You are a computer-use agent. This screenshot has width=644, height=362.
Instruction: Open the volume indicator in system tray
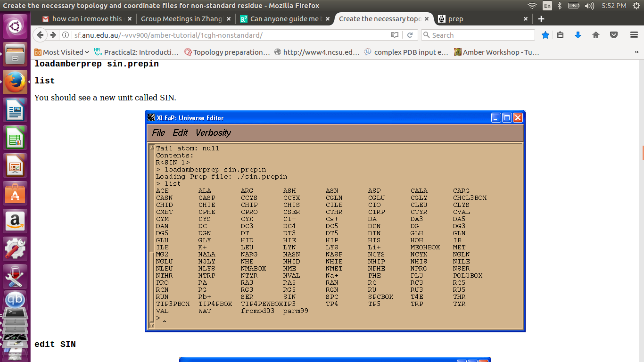click(x=589, y=6)
